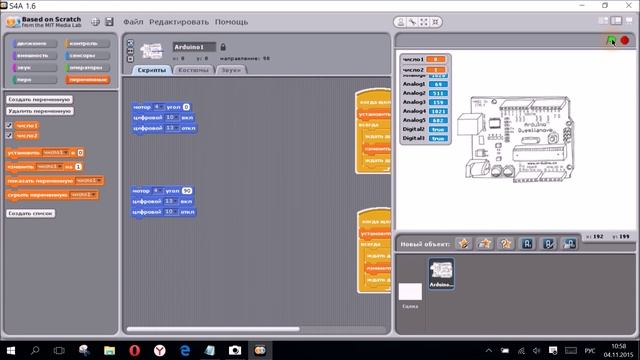Select the shrink sprite tool

pyautogui.click(x=436, y=22)
